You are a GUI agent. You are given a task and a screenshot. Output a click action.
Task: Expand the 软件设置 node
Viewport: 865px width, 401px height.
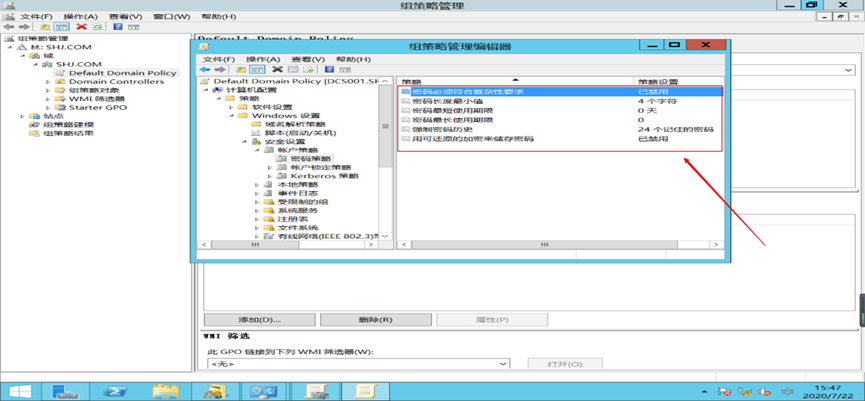(x=231, y=107)
